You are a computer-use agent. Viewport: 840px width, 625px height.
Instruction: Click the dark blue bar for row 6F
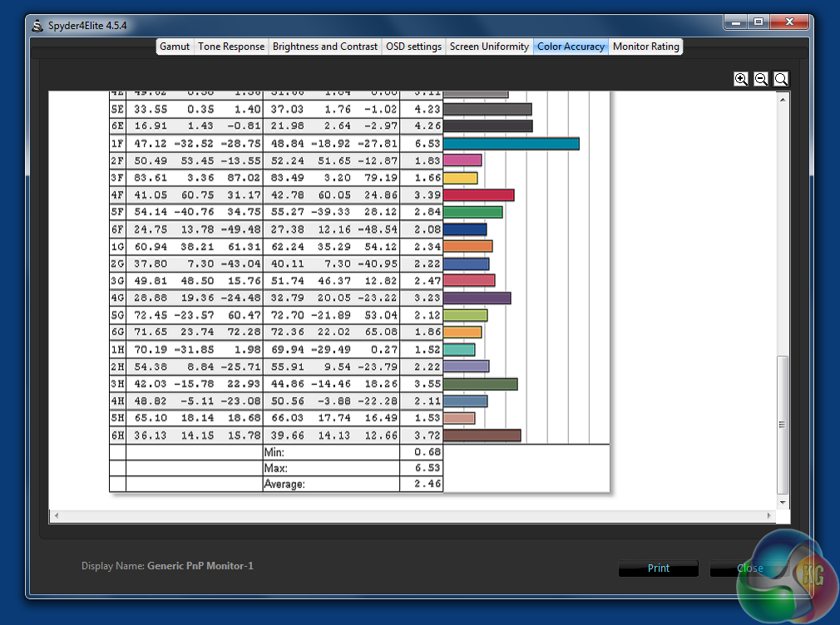tap(465, 229)
